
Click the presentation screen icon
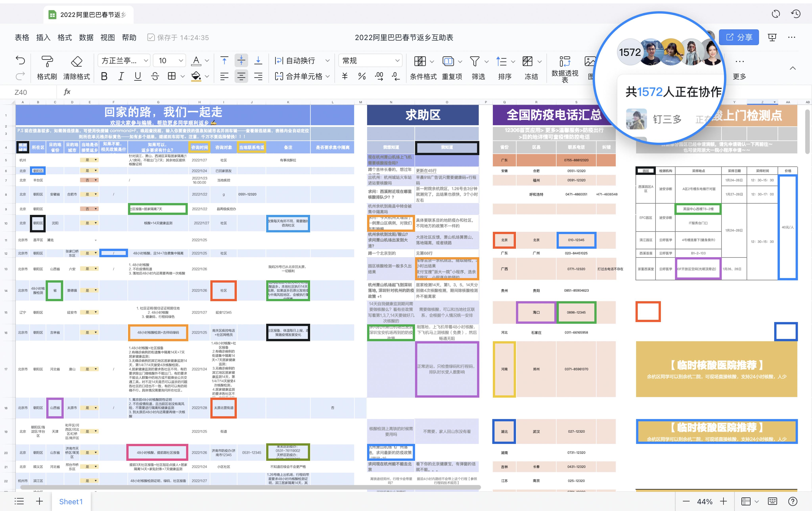point(772,37)
